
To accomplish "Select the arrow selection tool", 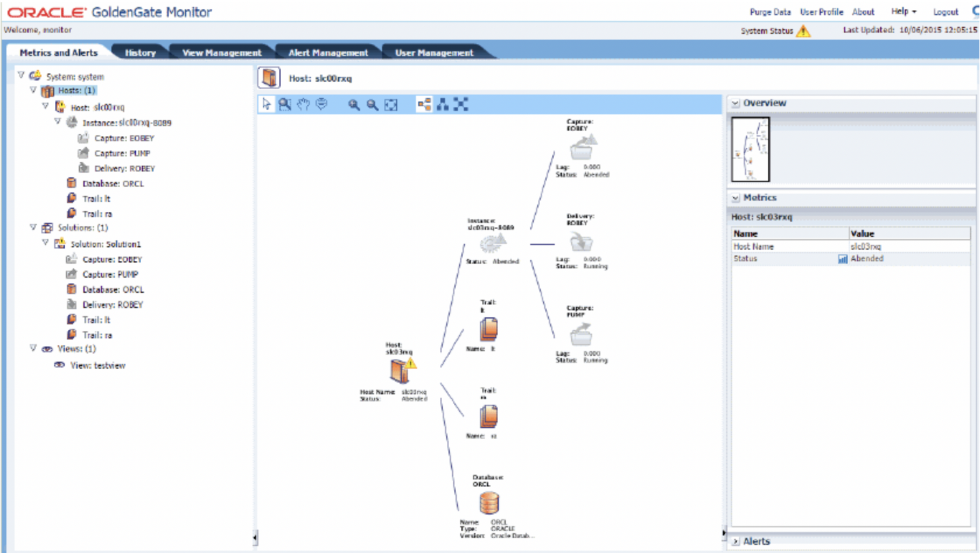I will [267, 105].
